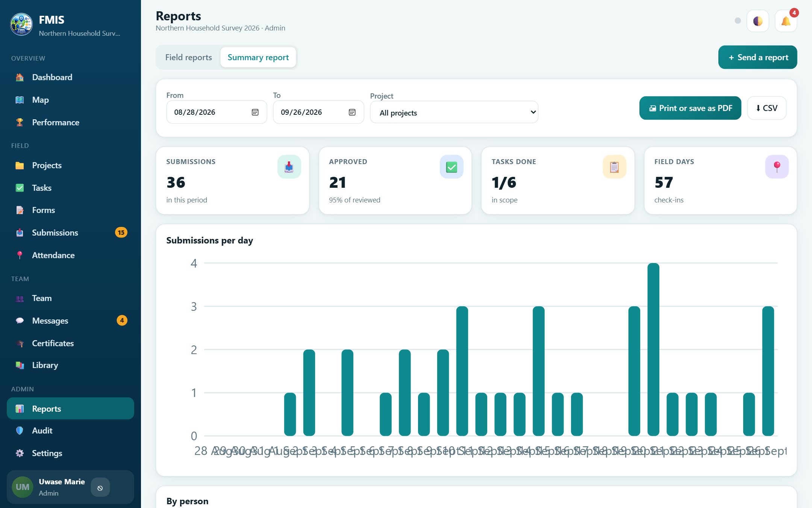This screenshot has height=508, width=812.
Task: Open the Dashboard page in sidebar
Action: coord(70,77)
